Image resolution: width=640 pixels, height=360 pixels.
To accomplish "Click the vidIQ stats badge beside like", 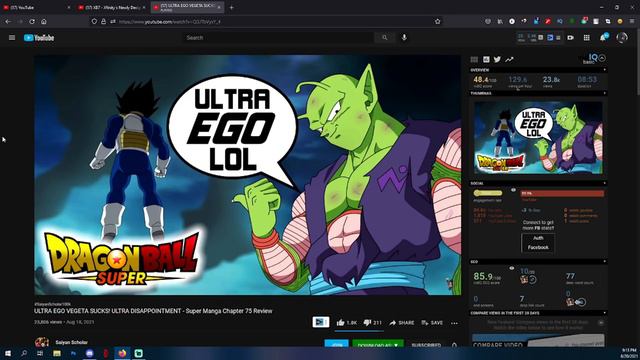I will [x=321, y=322].
